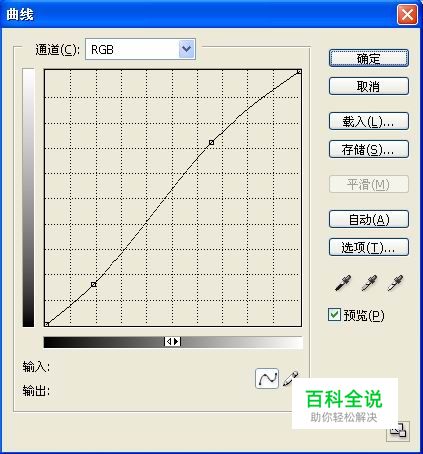Open the 通道 RGB channel dropdown

[x=140, y=50]
